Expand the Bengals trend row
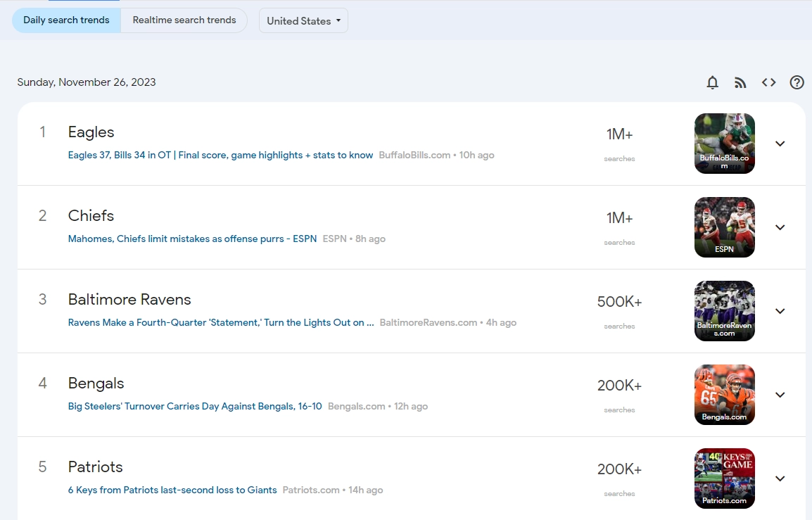This screenshot has height=520, width=812. pos(780,395)
